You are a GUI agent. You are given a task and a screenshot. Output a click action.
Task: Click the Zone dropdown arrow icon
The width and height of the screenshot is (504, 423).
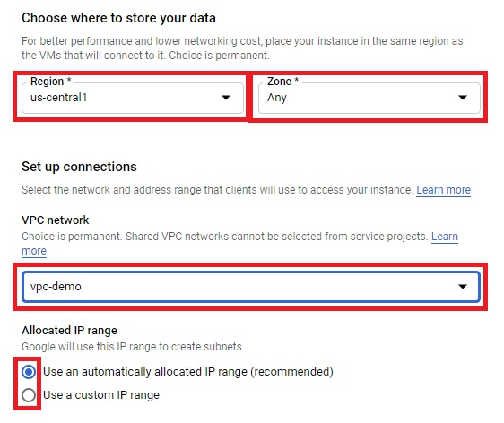[463, 98]
